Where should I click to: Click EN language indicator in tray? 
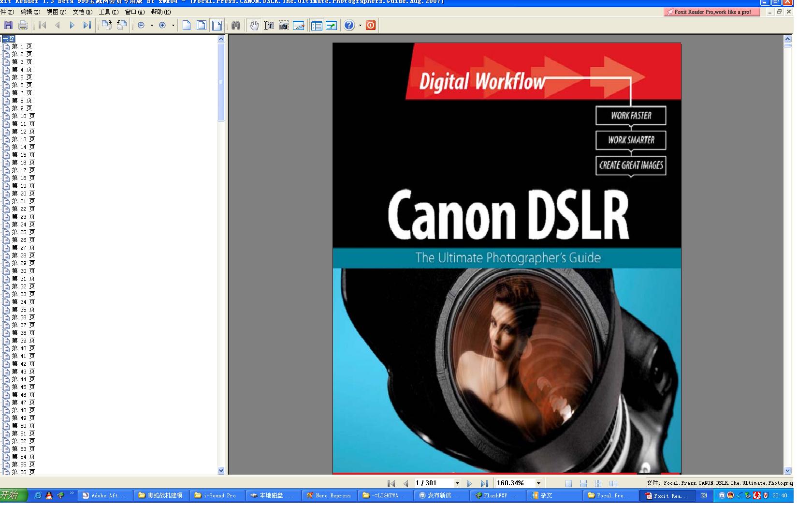tap(704, 495)
